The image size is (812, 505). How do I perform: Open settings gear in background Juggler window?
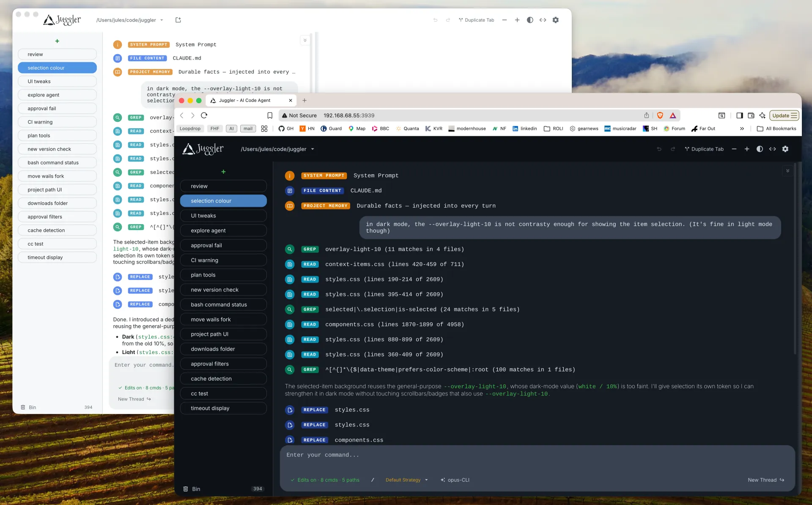[556, 20]
